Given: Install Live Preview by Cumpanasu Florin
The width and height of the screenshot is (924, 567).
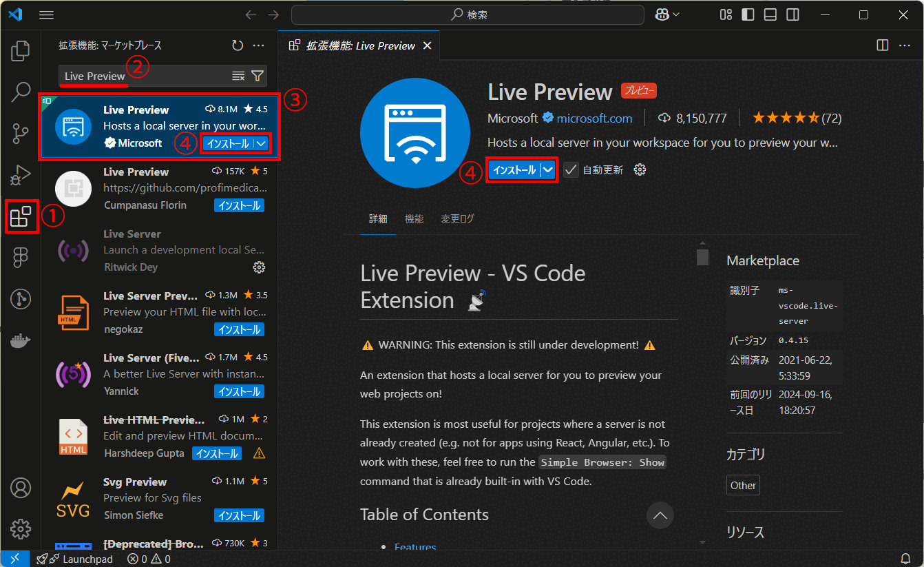Looking at the screenshot, I should coord(239,205).
